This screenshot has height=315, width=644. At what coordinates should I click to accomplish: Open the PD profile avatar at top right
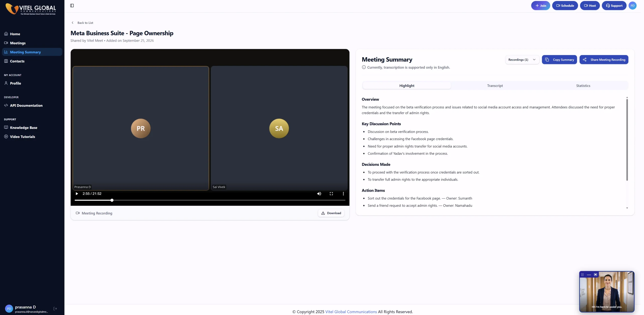pyautogui.click(x=632, y=6)
